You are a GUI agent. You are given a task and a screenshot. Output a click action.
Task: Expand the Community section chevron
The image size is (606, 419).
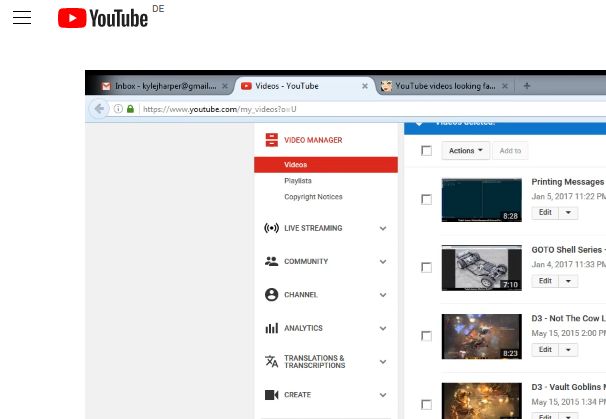(x=383, y=262)
